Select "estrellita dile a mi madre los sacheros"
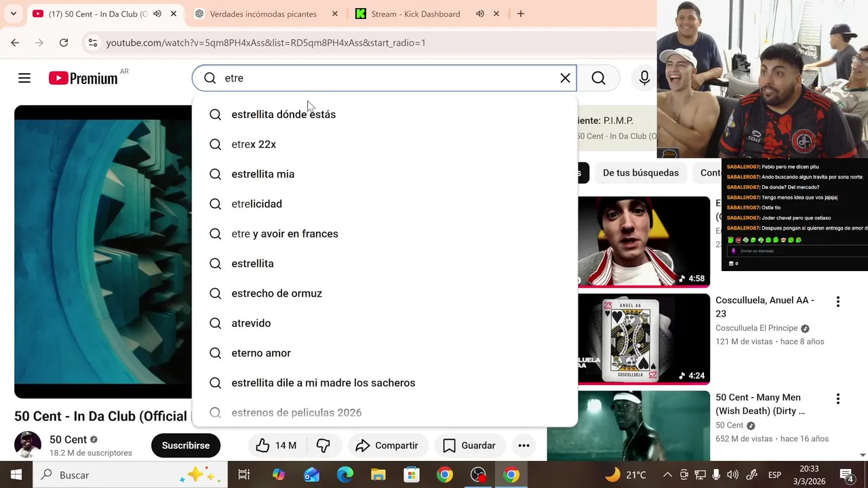The width and height of the screenshot is (868, 488). (x=384, y=383)
